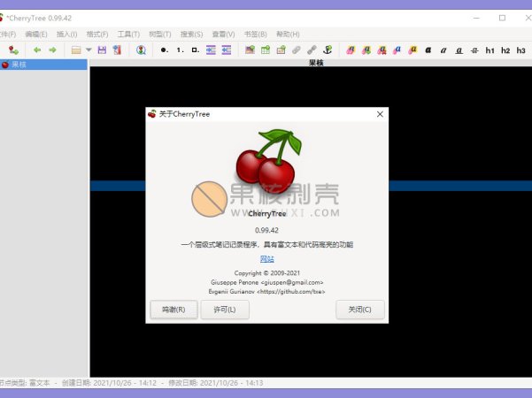Go back to previous visited node
532x398 pixels.
37,50
